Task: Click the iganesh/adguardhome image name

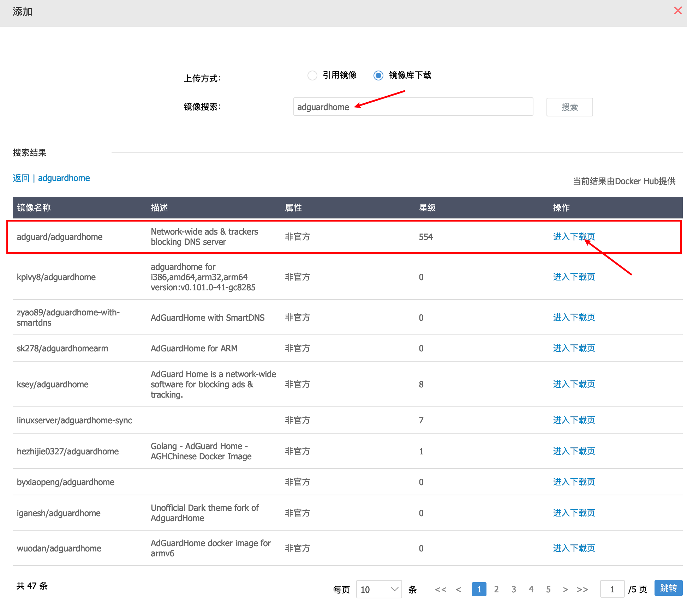Action: click(x=59, y=513)
